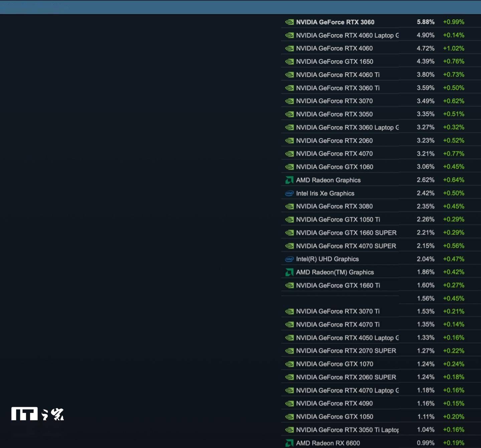
Task: Click the +0.77% change value
Action: pos(454,154)
